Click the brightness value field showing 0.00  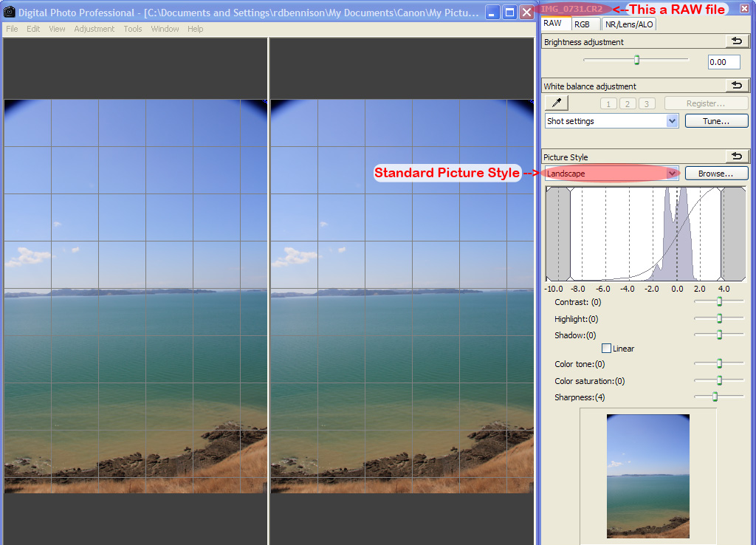tap(723, 61)
